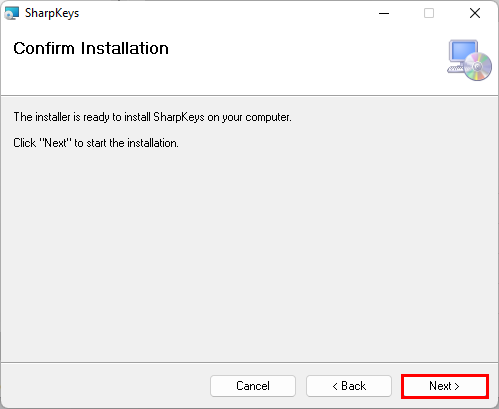Minimize the SharpKeys installer window

(x=384, y=13)
